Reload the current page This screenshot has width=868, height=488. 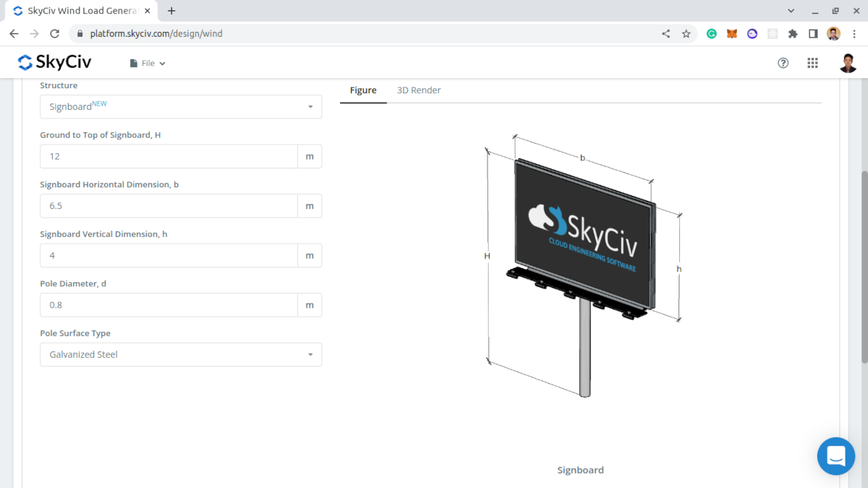click(54, 33)
